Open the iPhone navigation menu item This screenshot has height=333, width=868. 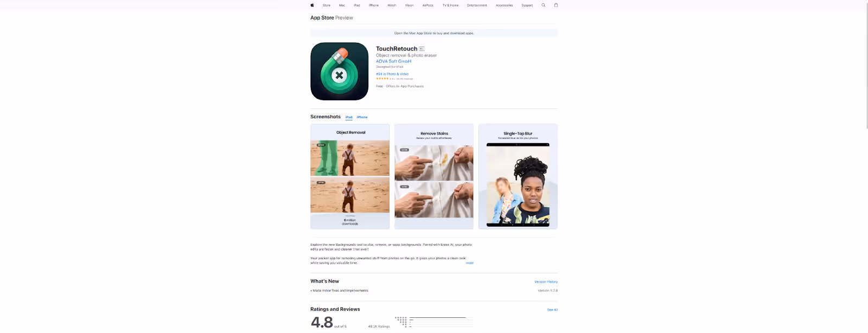(374, 5)
